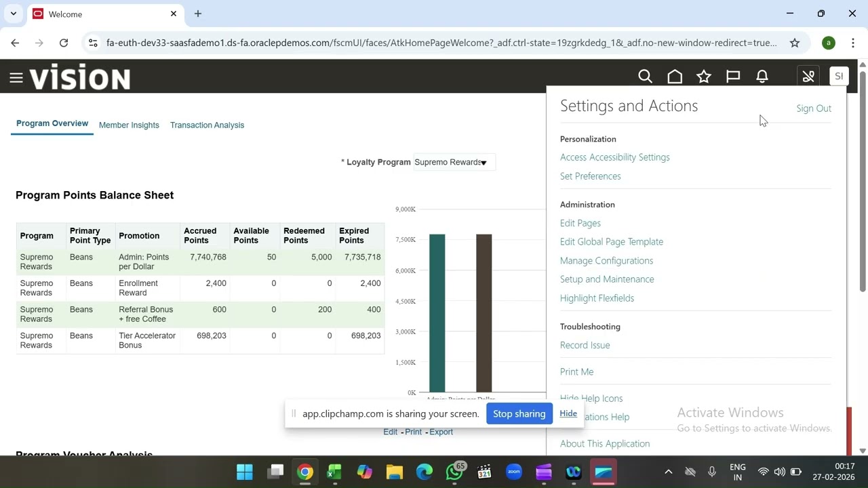Choose Edit Pages
868x488 pixels.
tap(580, 223)
